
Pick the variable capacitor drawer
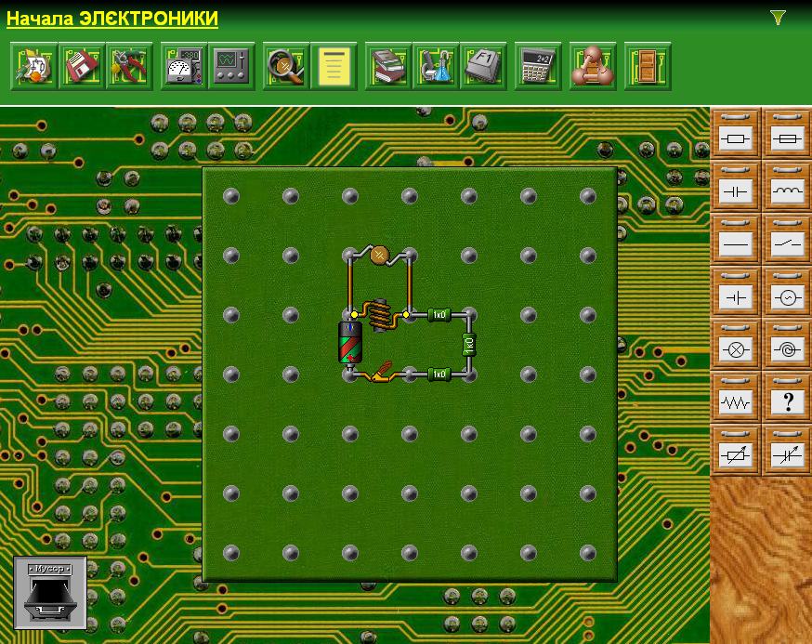click(787, 451)
